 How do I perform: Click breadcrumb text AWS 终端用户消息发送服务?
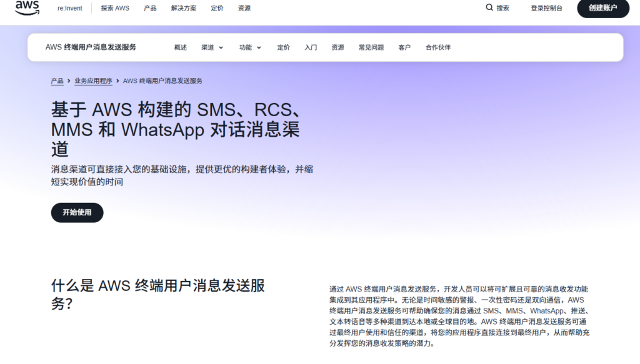pos(162,81)
